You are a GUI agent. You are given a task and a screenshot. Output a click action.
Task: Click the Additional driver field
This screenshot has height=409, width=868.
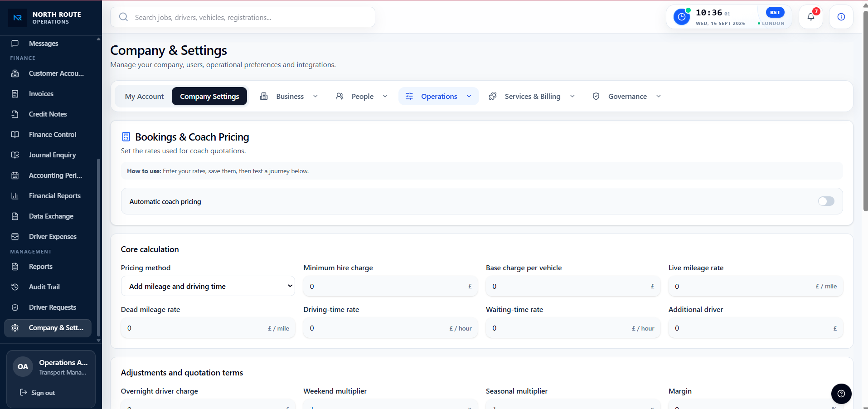pyautogui.click(x=755, y=328)
